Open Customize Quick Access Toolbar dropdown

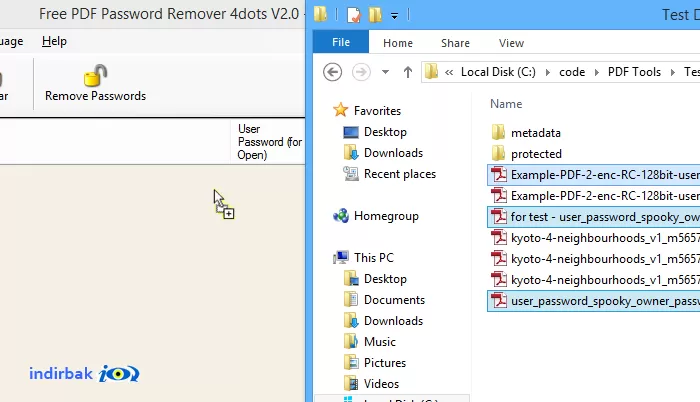tap(394, 17)
